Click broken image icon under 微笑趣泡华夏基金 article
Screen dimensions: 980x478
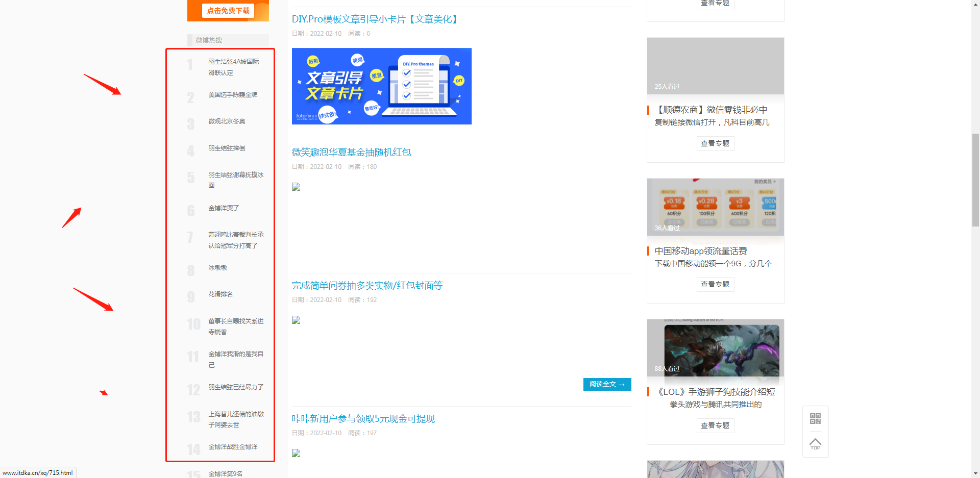[296, 187]
